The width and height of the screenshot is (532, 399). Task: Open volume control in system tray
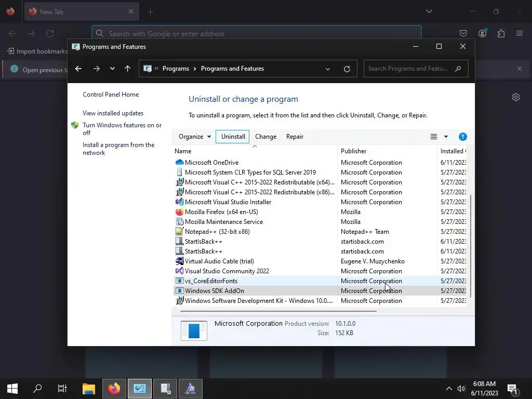tap(461, 389)
